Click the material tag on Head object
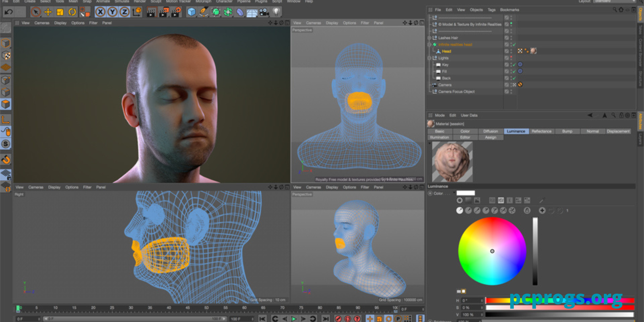Viewport: 644px width, 322px height. point(533,51)
